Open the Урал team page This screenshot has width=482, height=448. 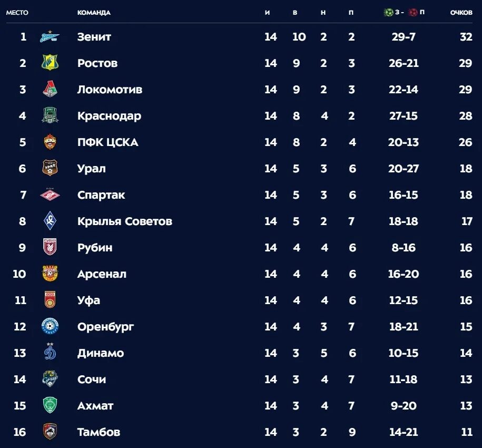[x=92, y=169]
